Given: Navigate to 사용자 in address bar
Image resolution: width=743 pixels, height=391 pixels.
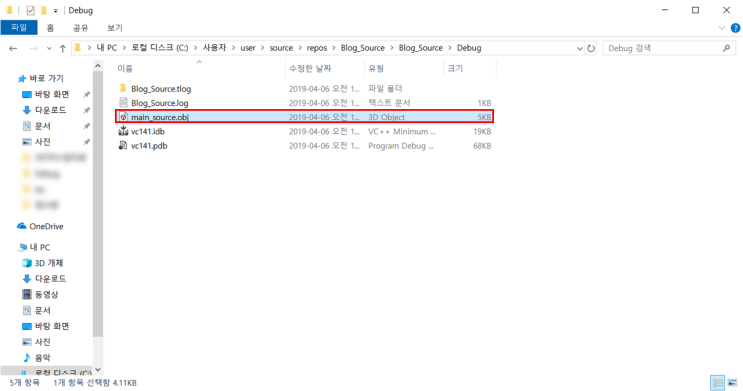Looking at the screenshot, I should pyautogui.click(x=215, y=48).
